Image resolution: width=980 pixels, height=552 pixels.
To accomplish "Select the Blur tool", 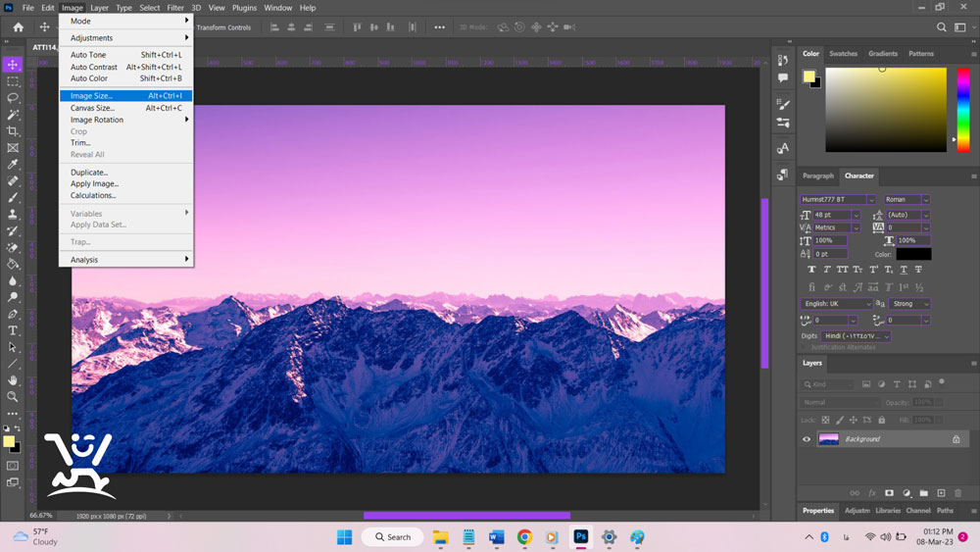I will [x=13, y=280].
